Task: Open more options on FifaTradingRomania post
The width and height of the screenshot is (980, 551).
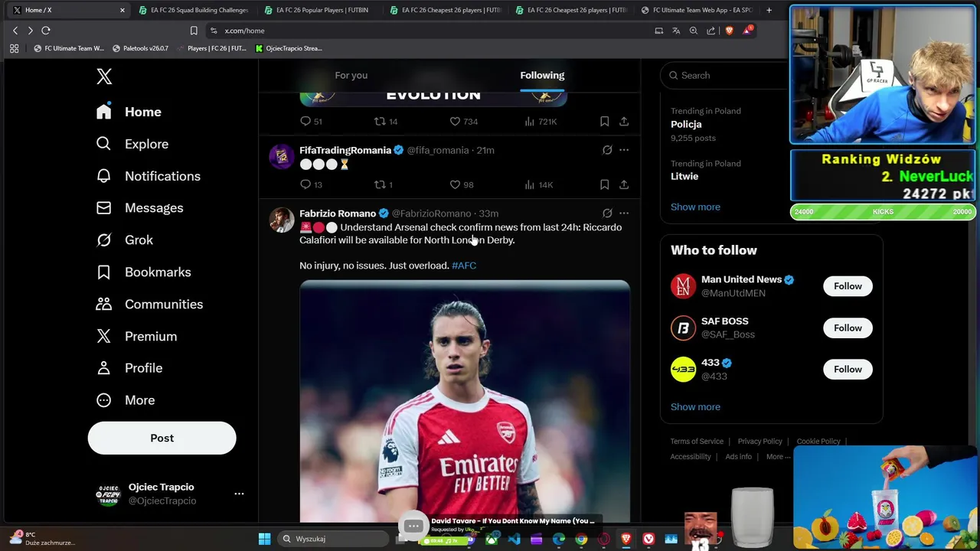Action: coord(624,150)
